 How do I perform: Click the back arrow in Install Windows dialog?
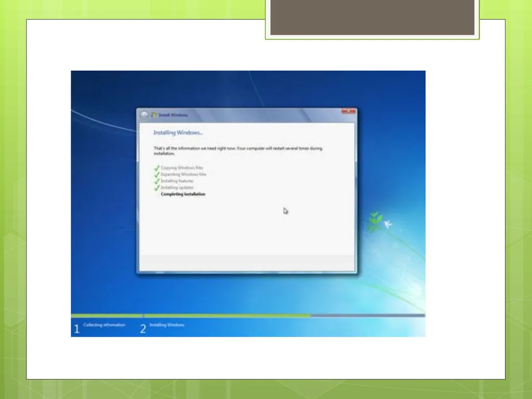coord(144,115)
